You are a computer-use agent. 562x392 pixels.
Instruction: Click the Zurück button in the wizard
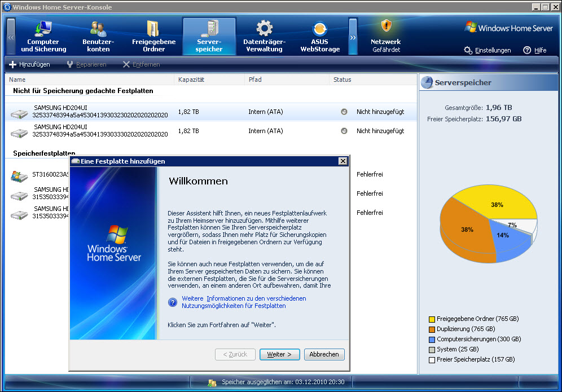(235, 354)
